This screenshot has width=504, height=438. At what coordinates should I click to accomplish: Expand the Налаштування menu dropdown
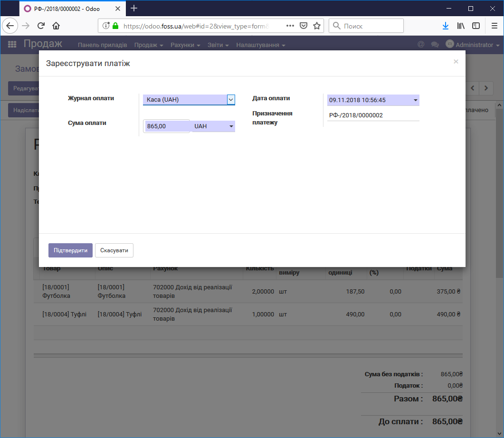(x=261, y=45)
